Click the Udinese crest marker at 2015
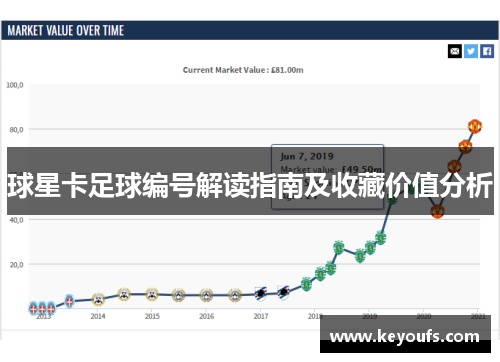This screenshot has height=362, width=500. 152,294
